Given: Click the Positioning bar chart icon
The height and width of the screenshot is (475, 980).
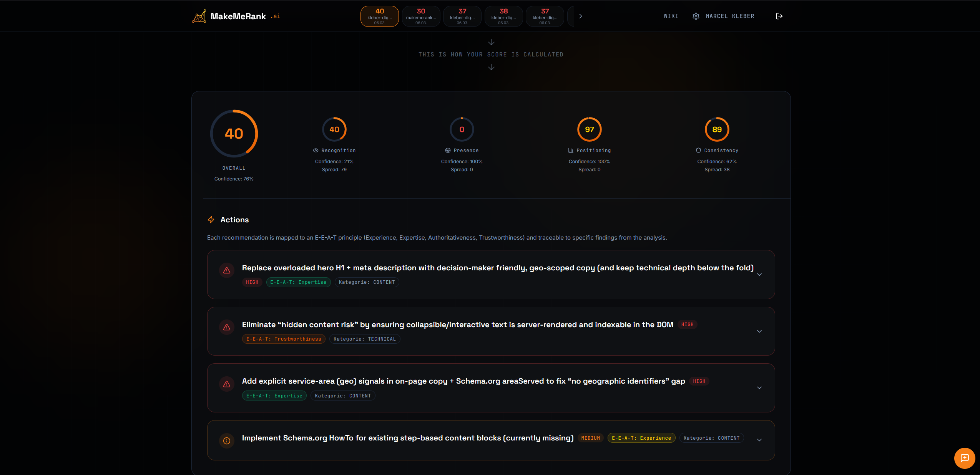Looking at the screenshot, I should [571, 151].
